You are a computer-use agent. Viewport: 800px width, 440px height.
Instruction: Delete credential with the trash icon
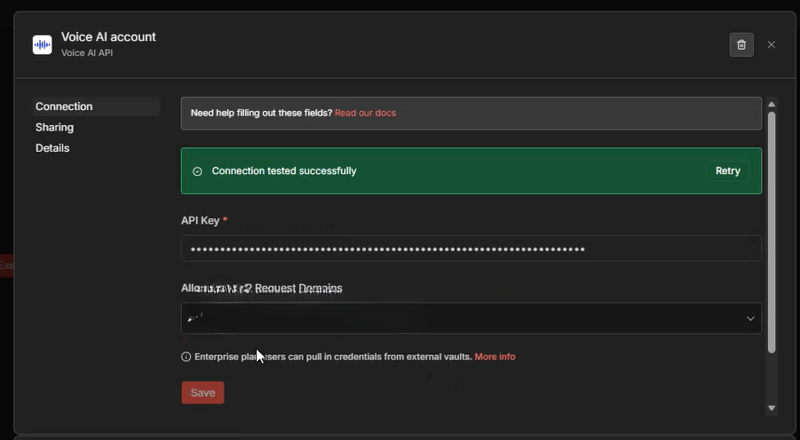pos(741,45)
